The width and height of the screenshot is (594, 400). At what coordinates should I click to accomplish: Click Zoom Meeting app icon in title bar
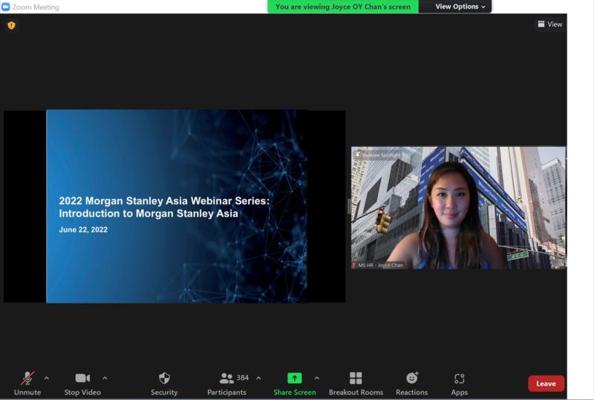6,6
